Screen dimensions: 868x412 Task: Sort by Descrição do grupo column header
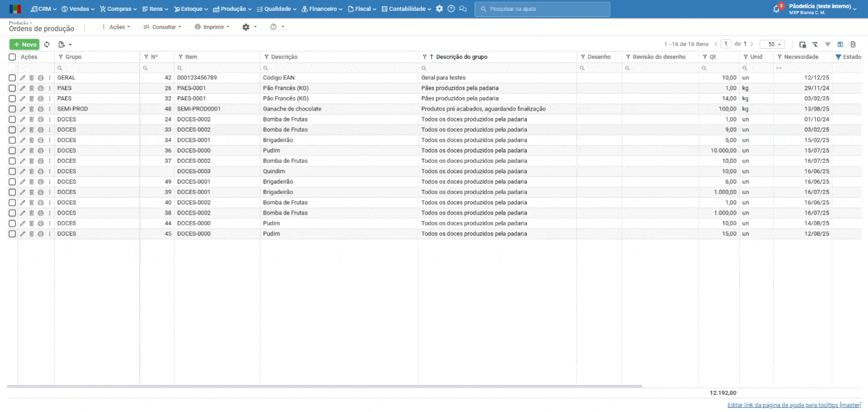(462, 57)
